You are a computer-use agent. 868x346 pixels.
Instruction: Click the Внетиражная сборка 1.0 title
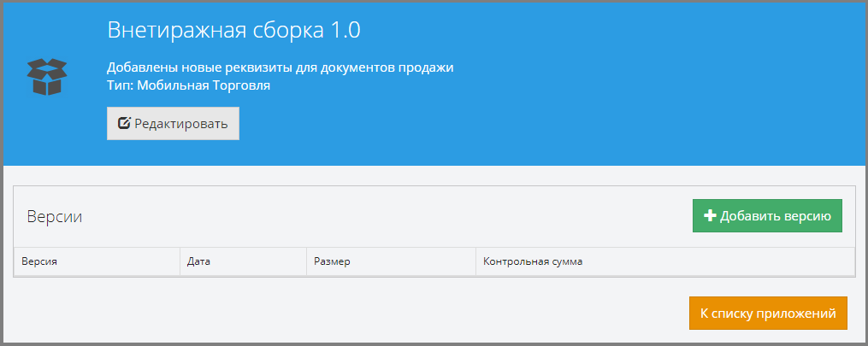(233, 31)
